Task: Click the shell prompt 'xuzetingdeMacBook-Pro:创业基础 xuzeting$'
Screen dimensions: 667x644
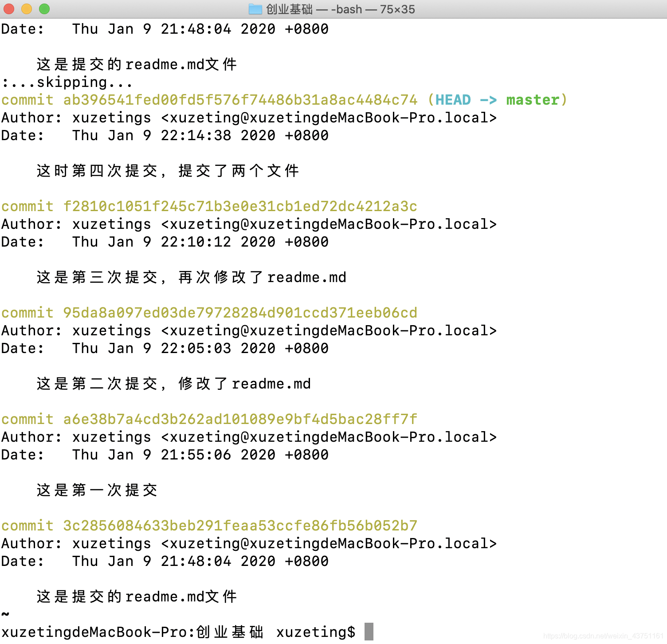Action: (178, 632)
